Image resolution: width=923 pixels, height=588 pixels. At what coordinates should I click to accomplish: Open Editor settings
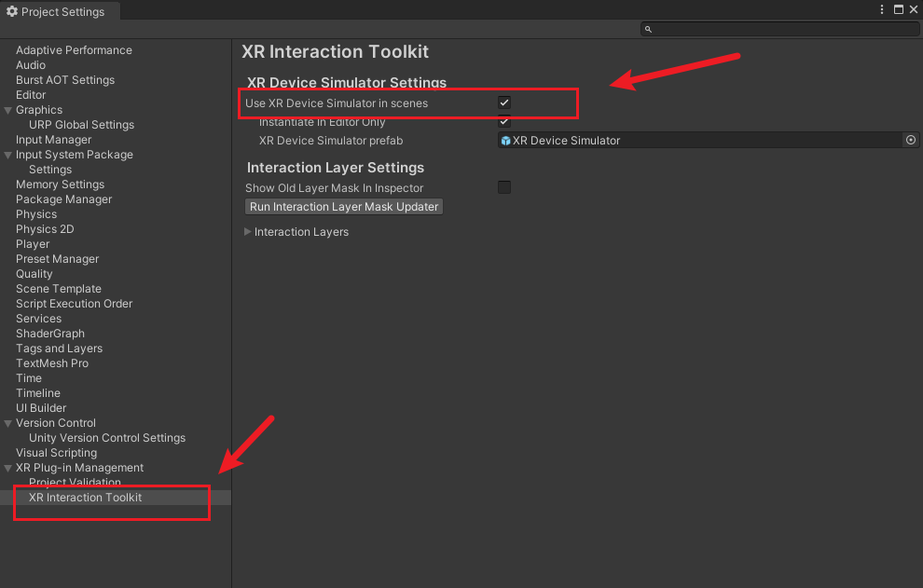31,95
